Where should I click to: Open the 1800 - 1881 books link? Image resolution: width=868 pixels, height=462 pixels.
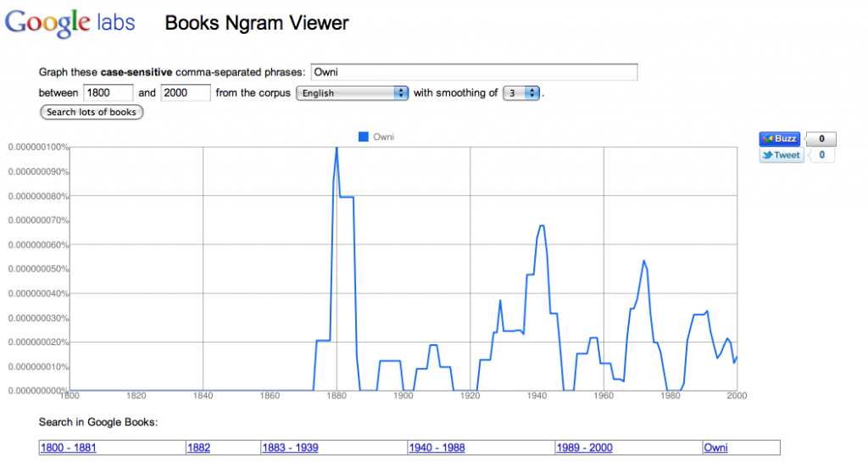pyautogui.click(x=68, y=448)
